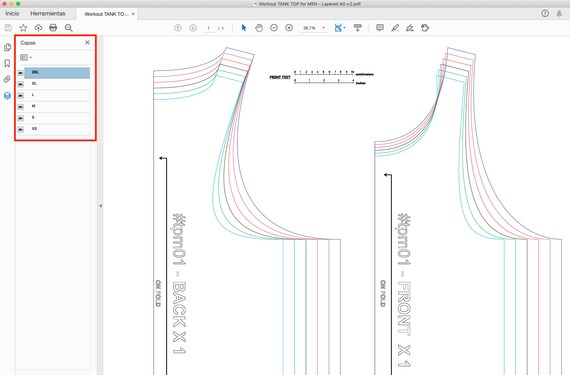The image size is (570, 375).
Task: Click the zoom out minus icon
Action: 274,28
